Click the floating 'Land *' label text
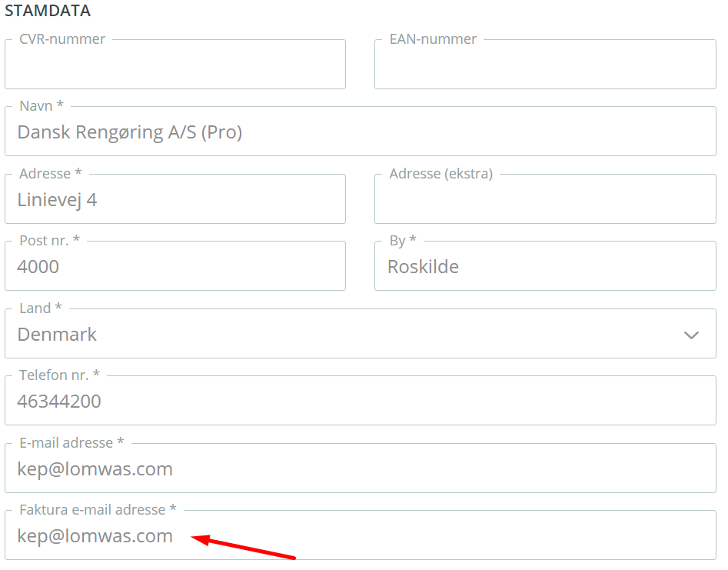 point(41,308)
